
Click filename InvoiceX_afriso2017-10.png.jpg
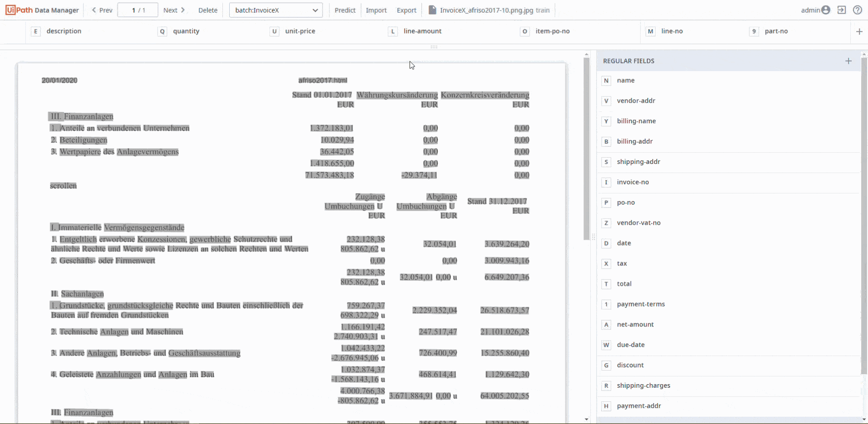coord(487,10)
